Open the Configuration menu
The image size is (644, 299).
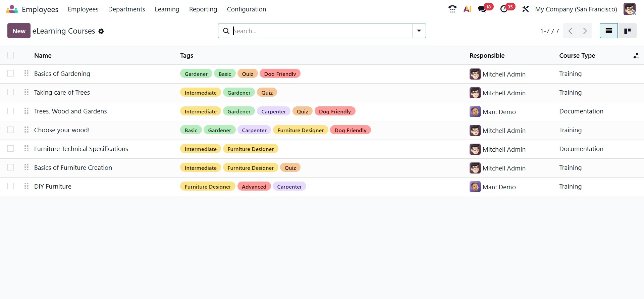246,9
